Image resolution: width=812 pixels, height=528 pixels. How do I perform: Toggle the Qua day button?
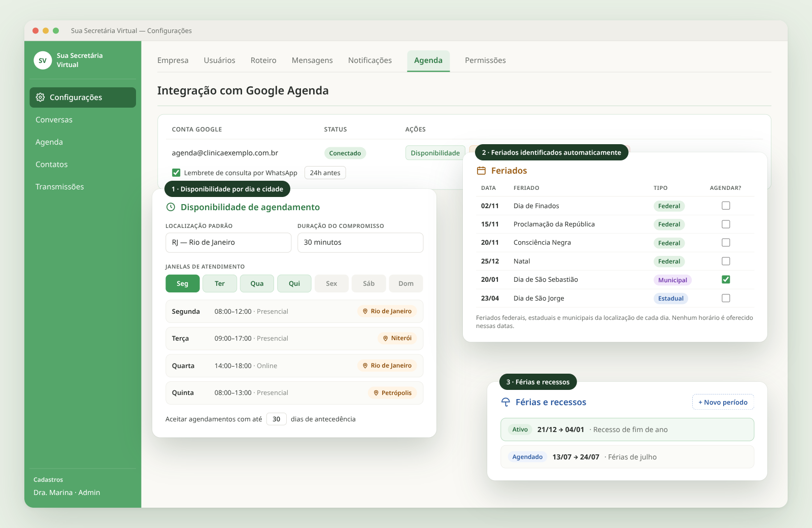point(257,283)
